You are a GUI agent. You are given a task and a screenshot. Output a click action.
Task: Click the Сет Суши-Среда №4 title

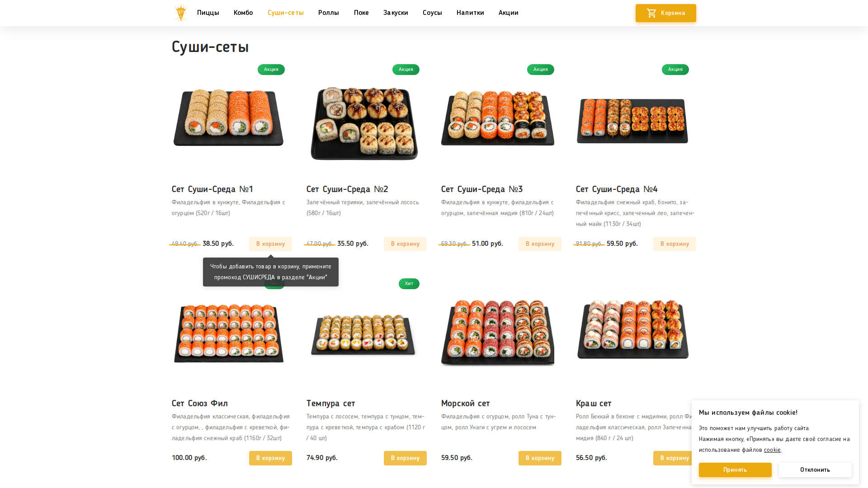click(x=617, y=189)
